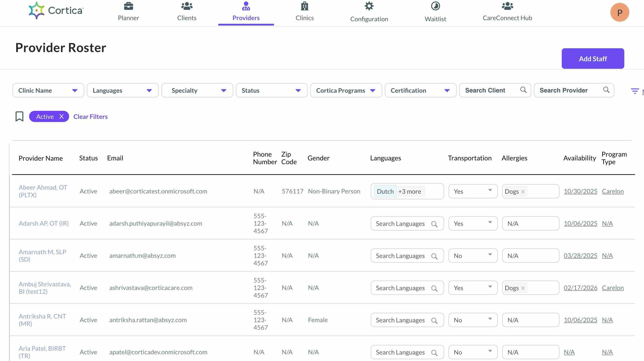This screenshot has height=361, width=644.
Task: Open the Certification filter dropdown
Action: pyautogui.click(x=421, y=90)
